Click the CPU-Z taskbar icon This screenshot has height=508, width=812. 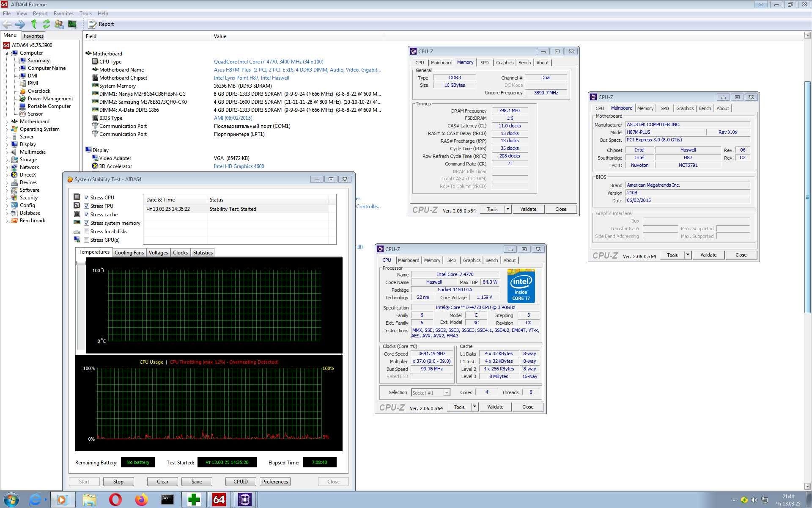(x=244, y=500)
